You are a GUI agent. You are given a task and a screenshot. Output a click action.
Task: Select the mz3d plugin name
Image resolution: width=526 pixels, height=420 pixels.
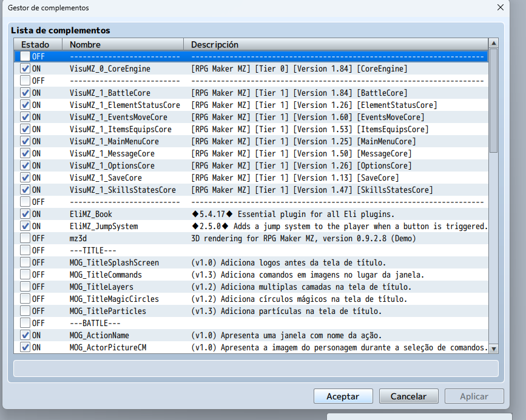pos(78,238)
